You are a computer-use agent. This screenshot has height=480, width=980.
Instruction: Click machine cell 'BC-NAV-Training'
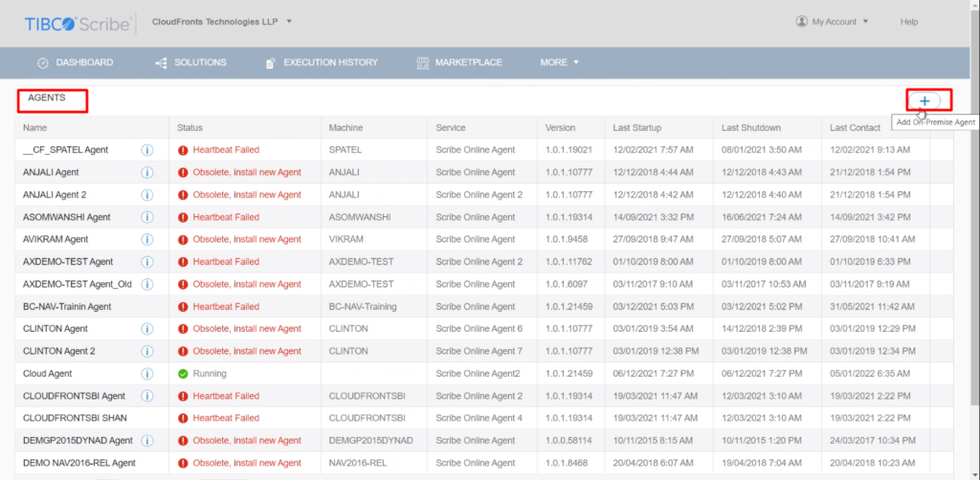pos(363,307)
